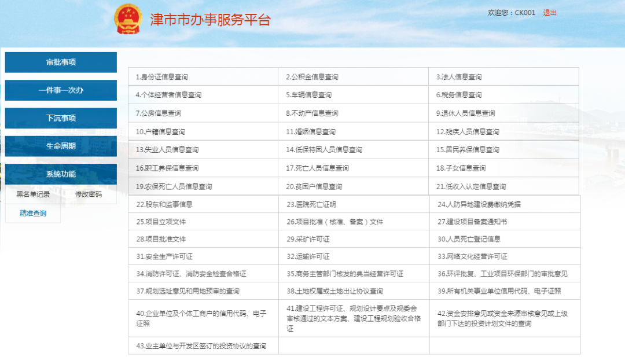This screenshot has height=364, width=625.
Task: Click 13.失业人员信息查询
Action: [167, 149]
